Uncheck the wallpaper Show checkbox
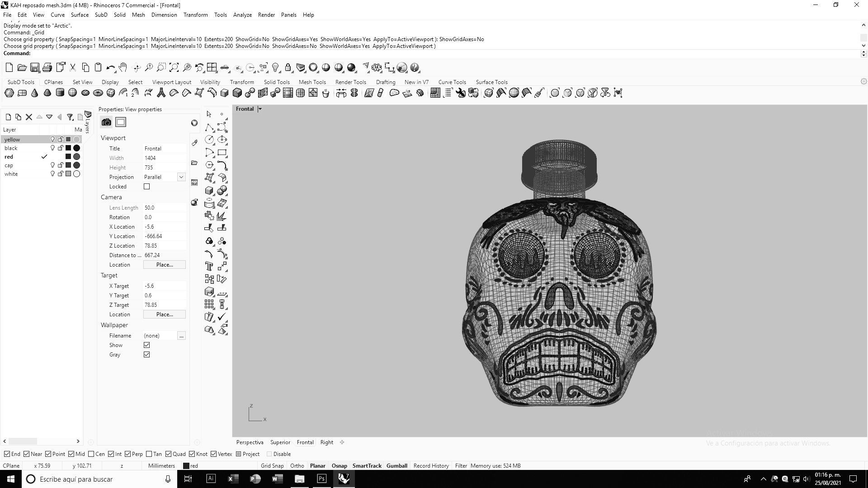This screenshot has height=488, width=868. click(x=146, y=345)
